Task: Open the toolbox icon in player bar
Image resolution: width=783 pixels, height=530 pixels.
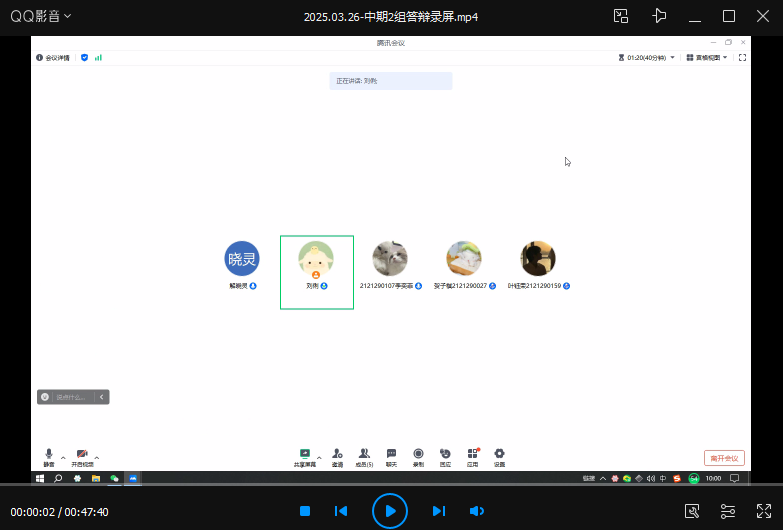Action: pos(691,511)
